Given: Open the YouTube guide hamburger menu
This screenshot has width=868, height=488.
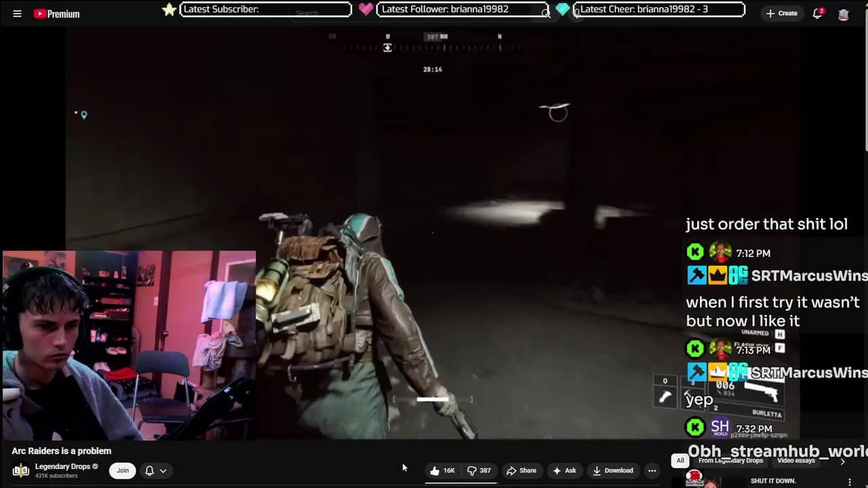Looking at the screenshot, I should 17,14.
